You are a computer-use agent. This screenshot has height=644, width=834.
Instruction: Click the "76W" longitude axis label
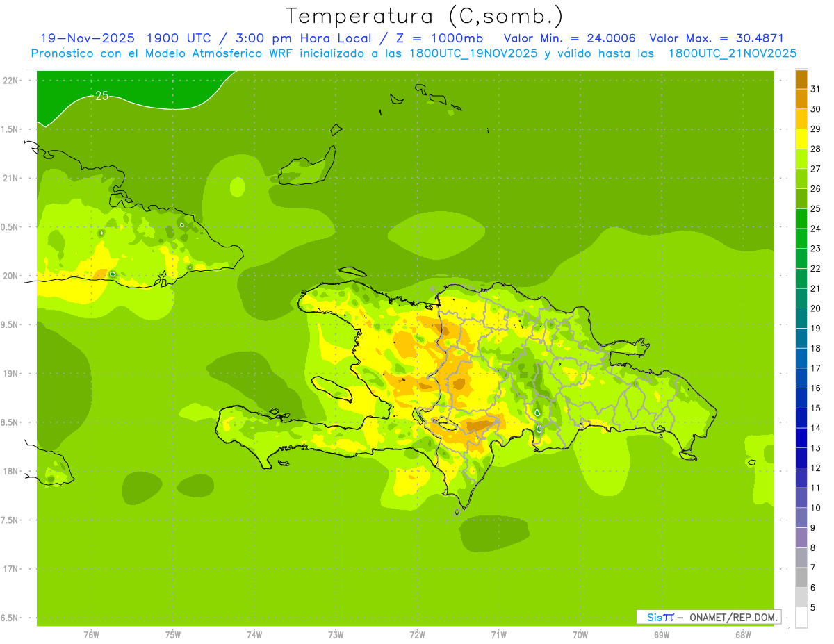91,635
